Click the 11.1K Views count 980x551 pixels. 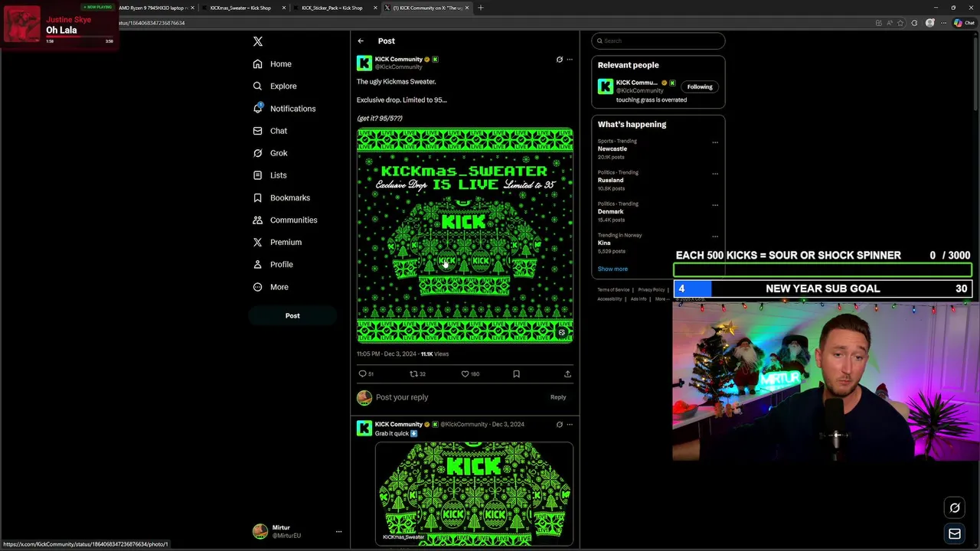click(x=435, y=354)
